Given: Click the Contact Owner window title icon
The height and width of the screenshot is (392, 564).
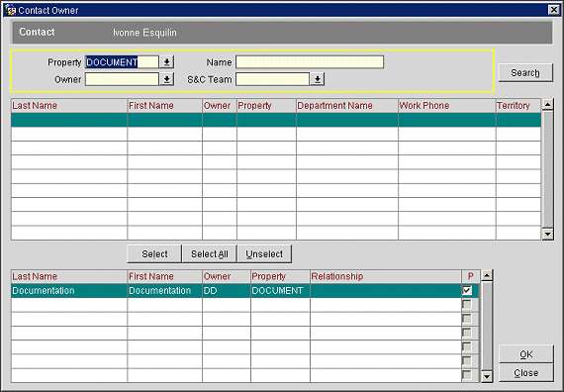Looking at the screenshot, I should point(10,10).
